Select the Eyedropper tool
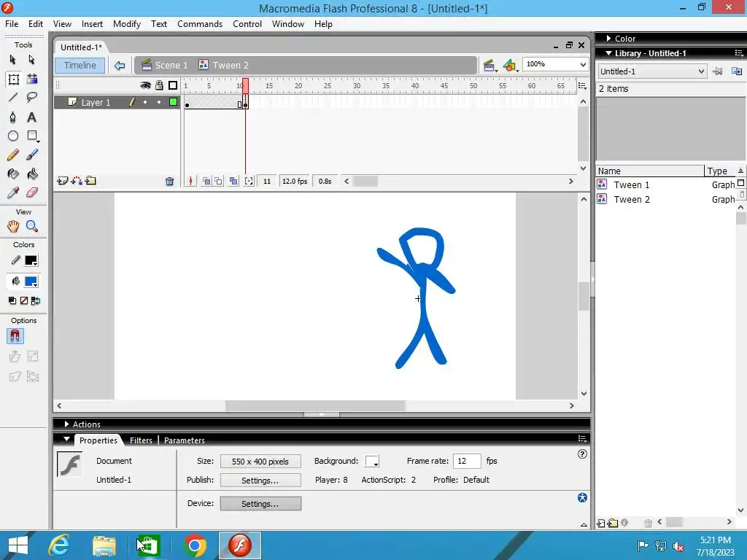Screen dimensions: 747x560 [13, 192]
